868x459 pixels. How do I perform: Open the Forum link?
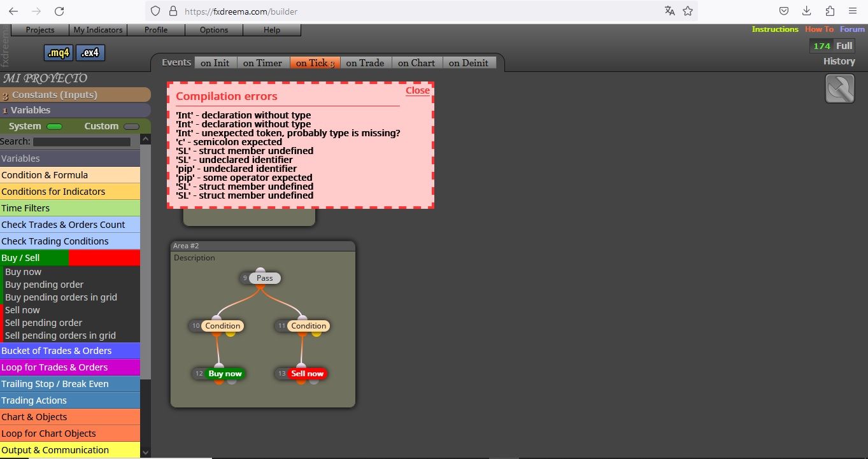(852, 29)
